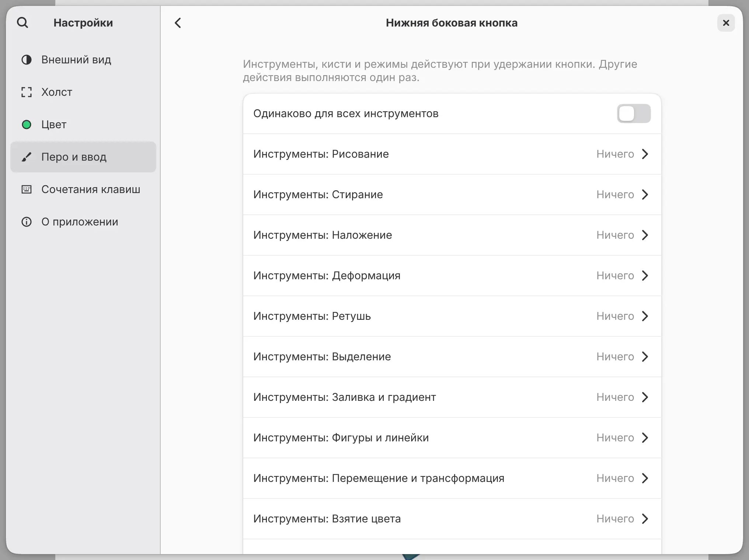
Task: Expand Инструменты: Выделение chevron
Action: [645, 357]
